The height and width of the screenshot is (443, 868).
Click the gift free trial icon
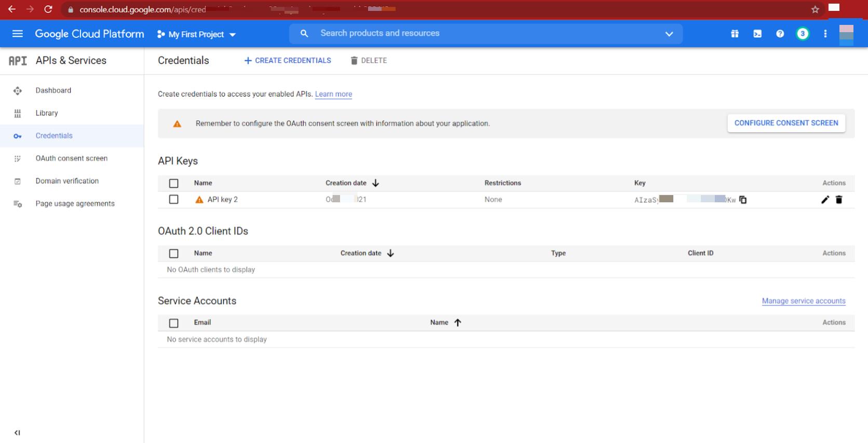pos(735,34)
